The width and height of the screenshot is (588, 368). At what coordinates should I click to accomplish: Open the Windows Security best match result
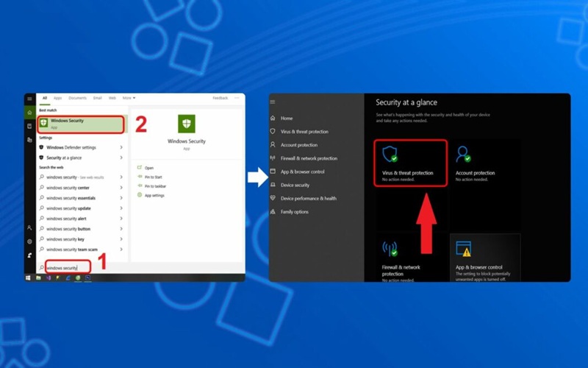point(81,124)
